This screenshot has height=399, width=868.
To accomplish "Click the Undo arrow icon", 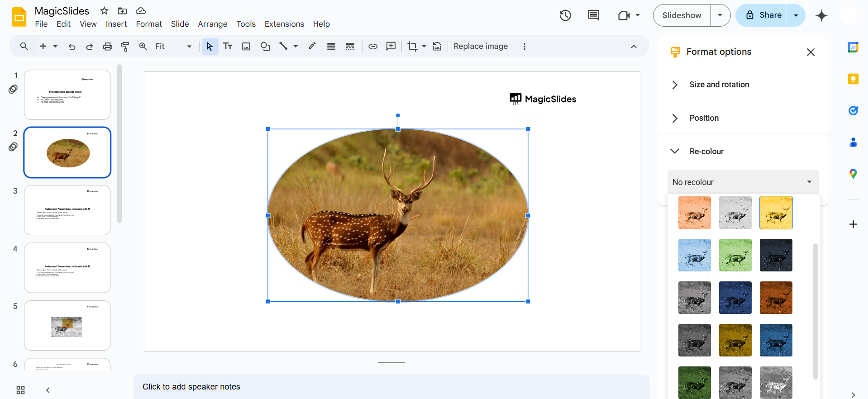I will point(72,47).
